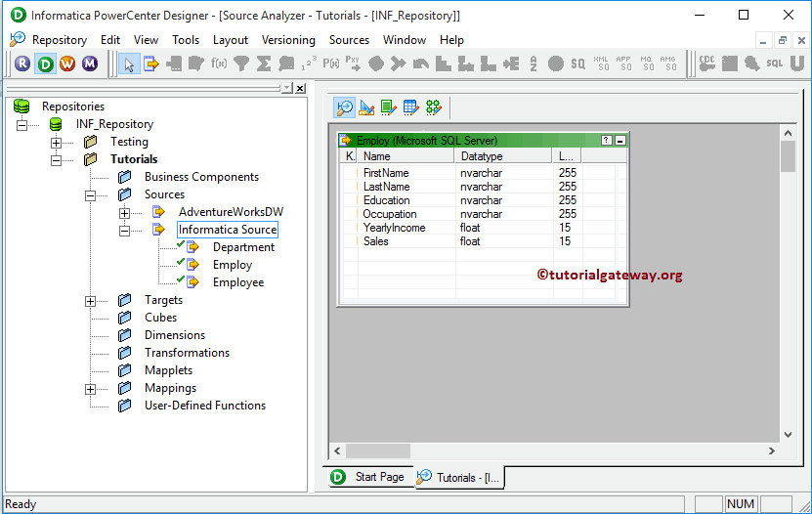Collapse the Sources node

tap(90, 195)
